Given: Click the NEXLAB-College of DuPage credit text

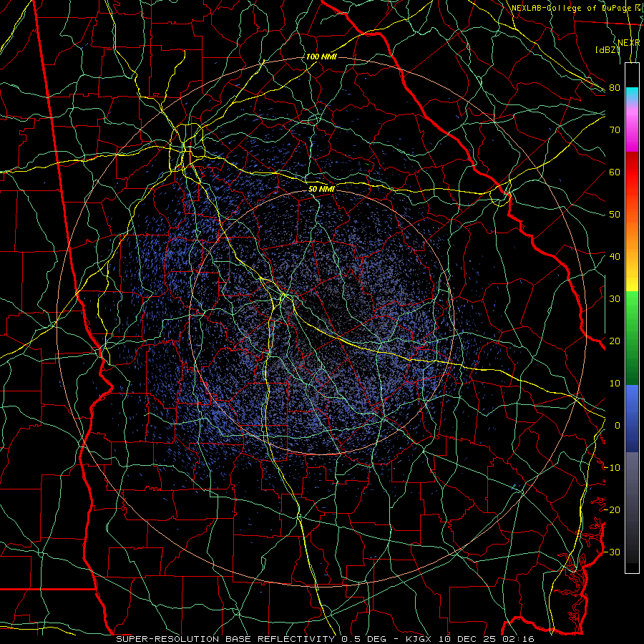Looking at the screenshot, I should [x=570, y=8].
